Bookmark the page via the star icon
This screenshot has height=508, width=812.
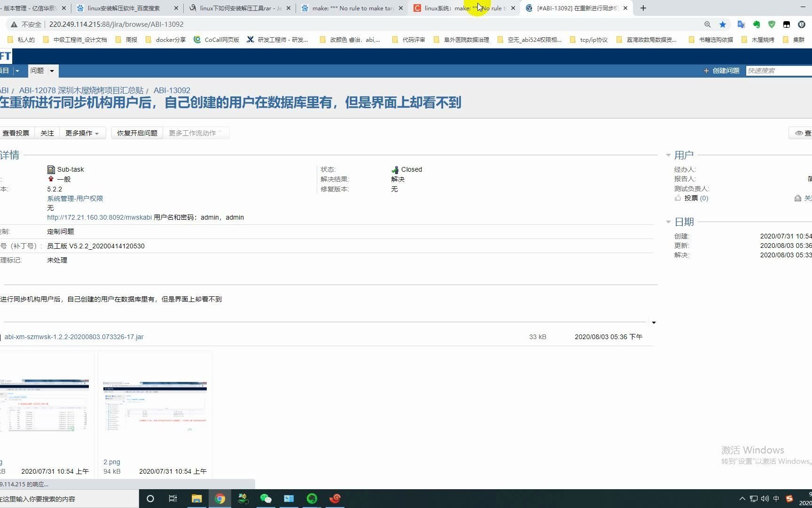tap(723, 24)
